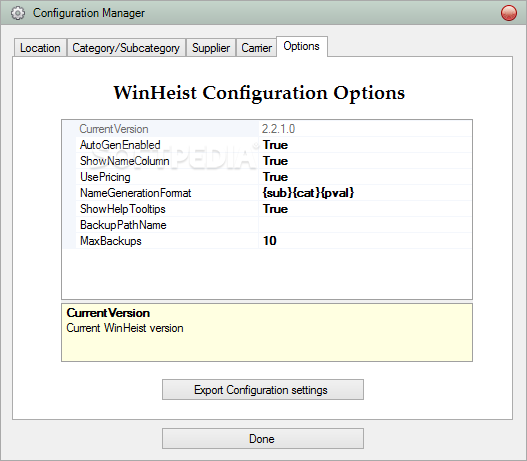Viewport: 527px width, 461px height.
Task: Select the ShowHelpTooltips value cell
Action: (x=365, y=209)
